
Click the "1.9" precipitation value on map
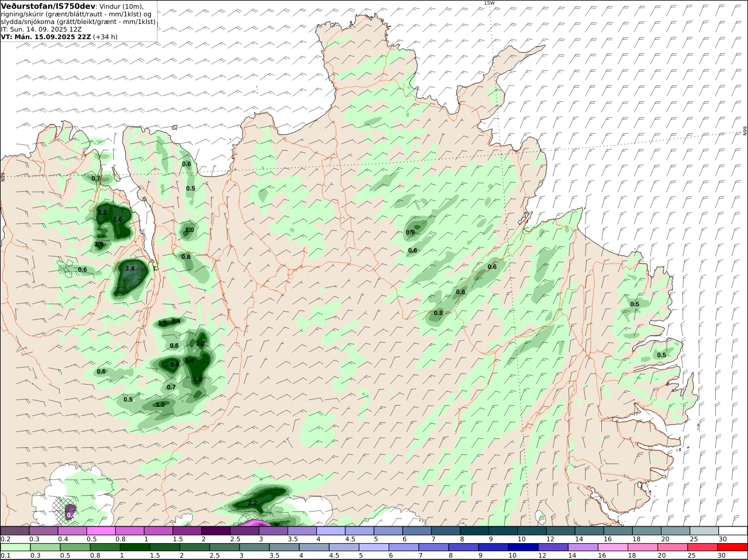pyautogui.click(x=99, y=244)
